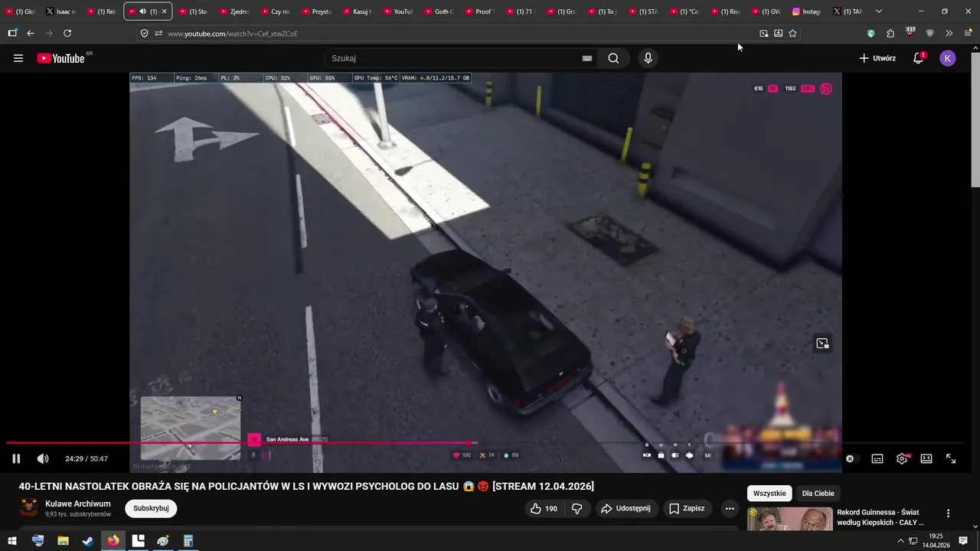The width and height of the screenshot is (980, 551).
Task: Pause the video
Action: pos(16,458)
